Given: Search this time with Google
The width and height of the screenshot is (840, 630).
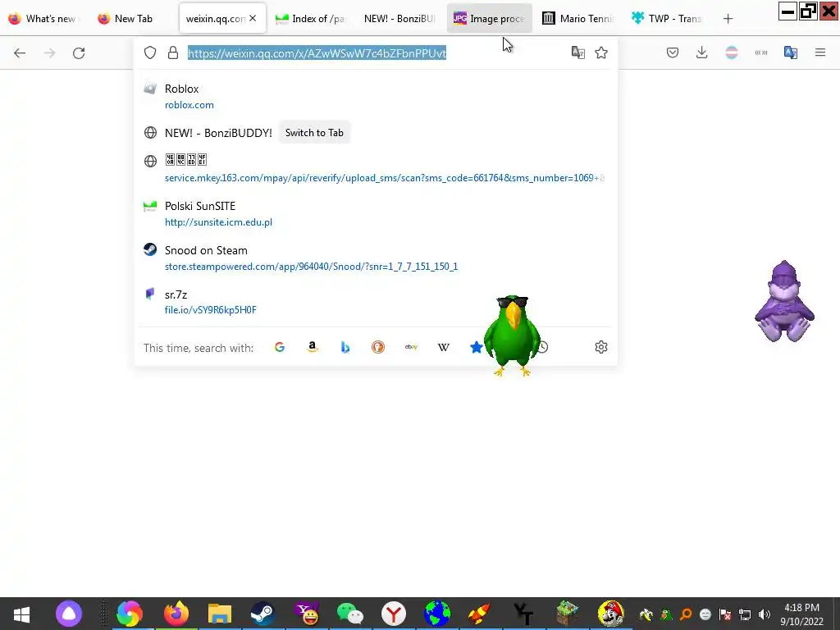Looking at the screenshot, I should pyautogui.click(x=280, y=347).
